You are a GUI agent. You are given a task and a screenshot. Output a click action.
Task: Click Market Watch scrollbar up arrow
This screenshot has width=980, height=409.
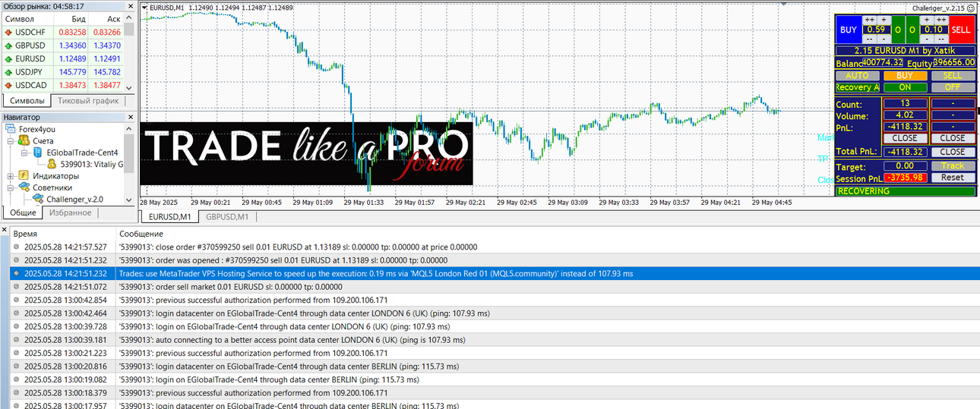click(128, 17)
